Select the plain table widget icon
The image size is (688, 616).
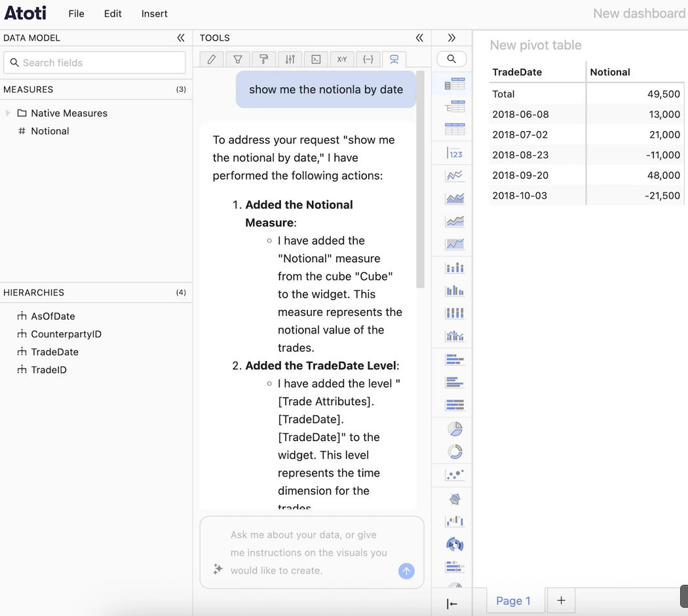point(455,129)
